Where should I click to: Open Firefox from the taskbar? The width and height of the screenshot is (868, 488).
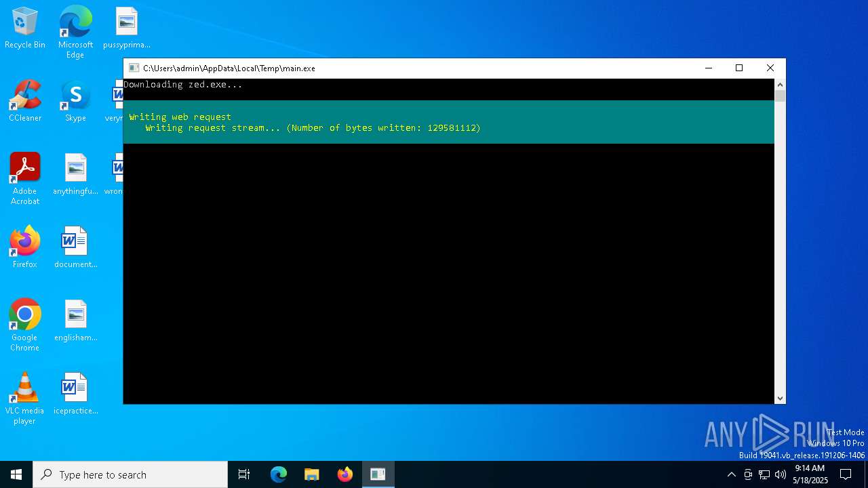pyautogui.click(x=345, y=474)
